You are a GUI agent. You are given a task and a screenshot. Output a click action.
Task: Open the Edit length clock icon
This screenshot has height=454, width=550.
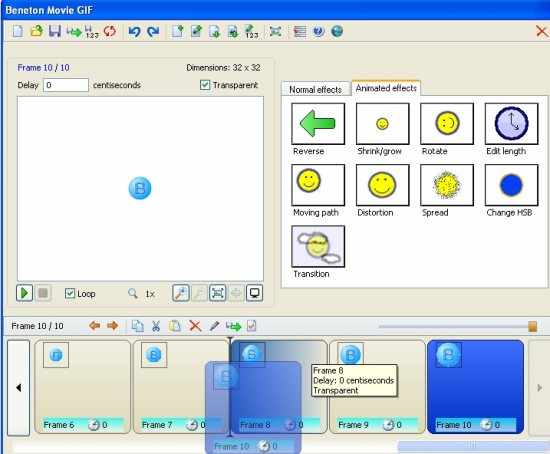[x=511, y=123]
